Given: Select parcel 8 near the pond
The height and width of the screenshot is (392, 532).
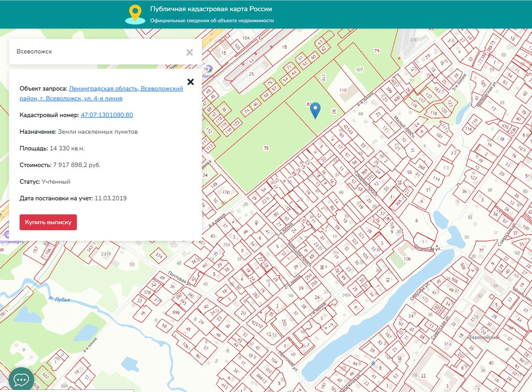Looking at the screenshot, I should (416, 220).
